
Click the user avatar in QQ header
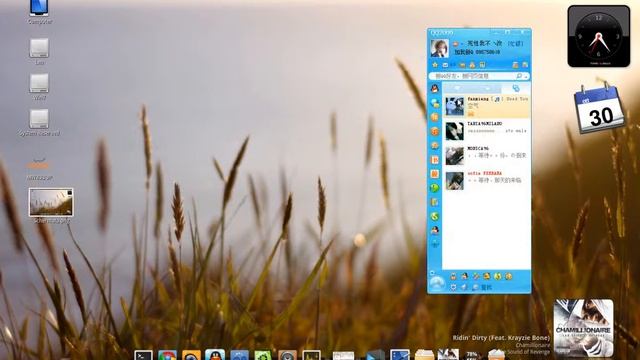click(439, 48)
